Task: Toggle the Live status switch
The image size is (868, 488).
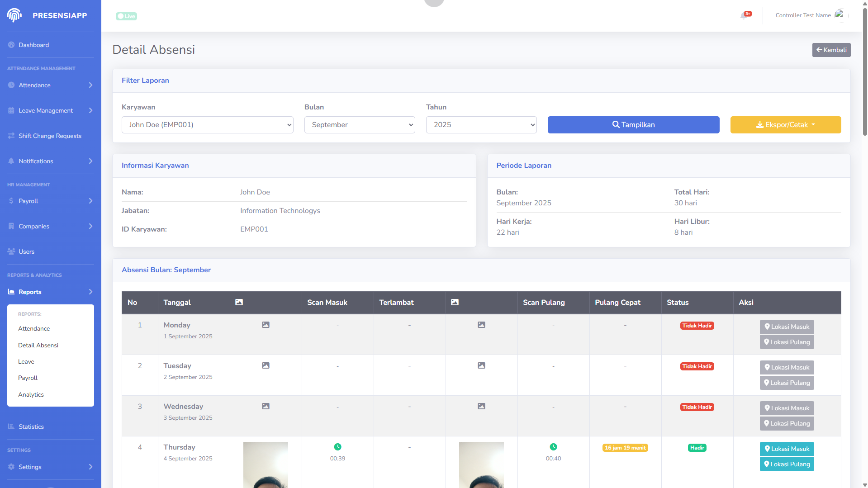Action: 127,16
